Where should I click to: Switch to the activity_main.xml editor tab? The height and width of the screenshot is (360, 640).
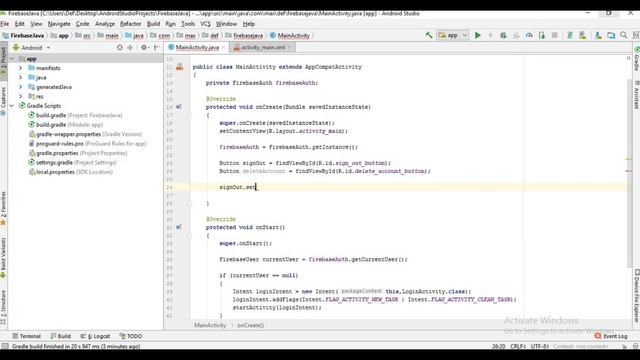263,47
